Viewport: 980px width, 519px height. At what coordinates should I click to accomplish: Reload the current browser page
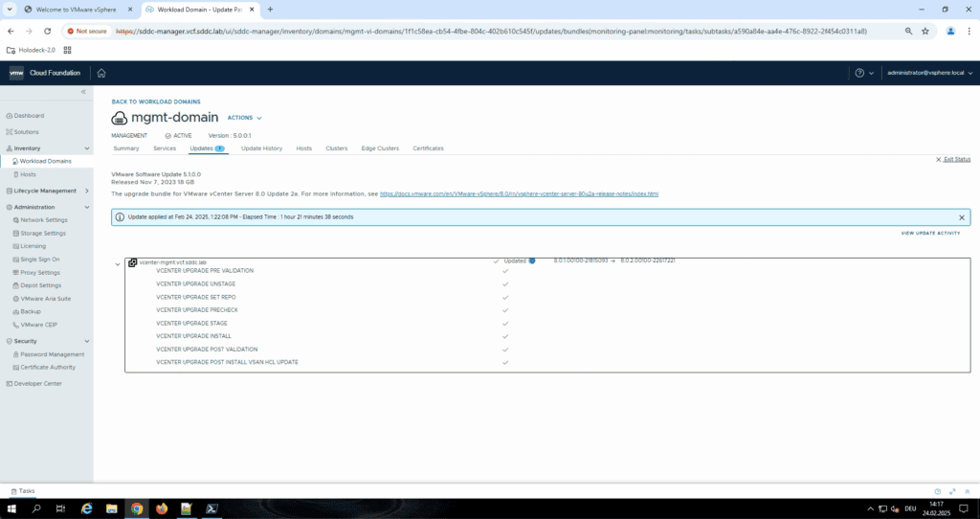pos(47,31)
